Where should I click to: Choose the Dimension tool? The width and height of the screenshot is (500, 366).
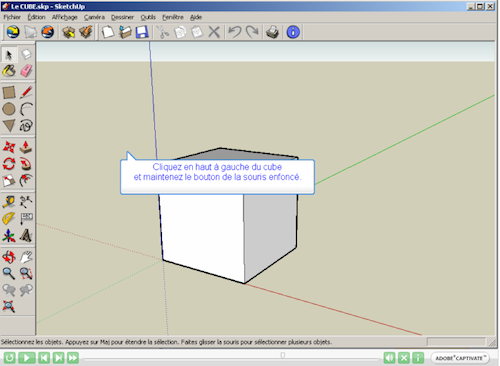click(26, 202)
